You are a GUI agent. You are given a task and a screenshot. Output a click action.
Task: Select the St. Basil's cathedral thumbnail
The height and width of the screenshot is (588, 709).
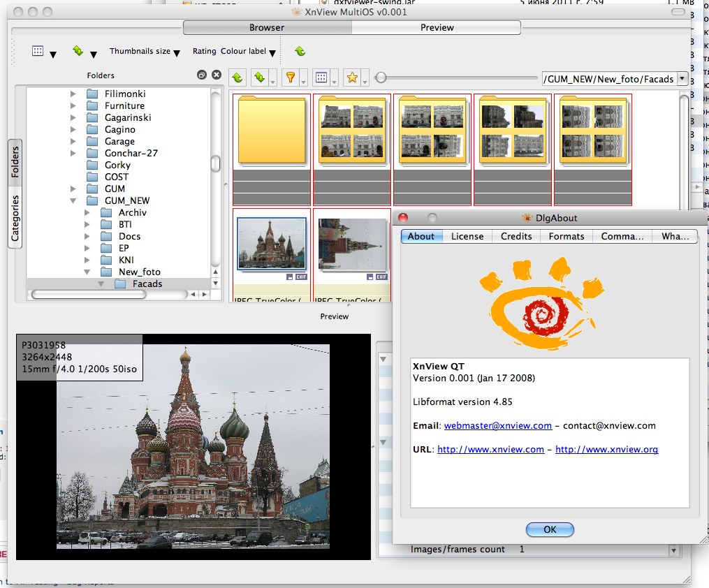point(271,244)
